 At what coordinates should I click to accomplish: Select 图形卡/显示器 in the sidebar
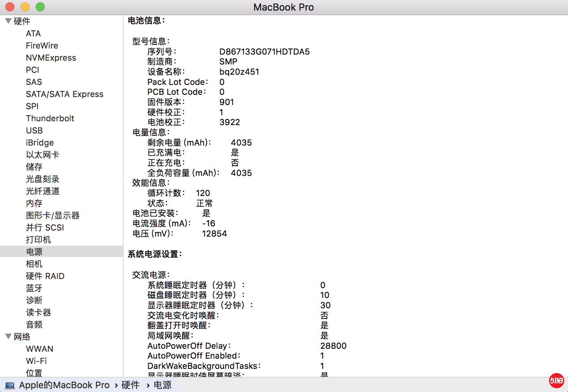tap(52, 215)
